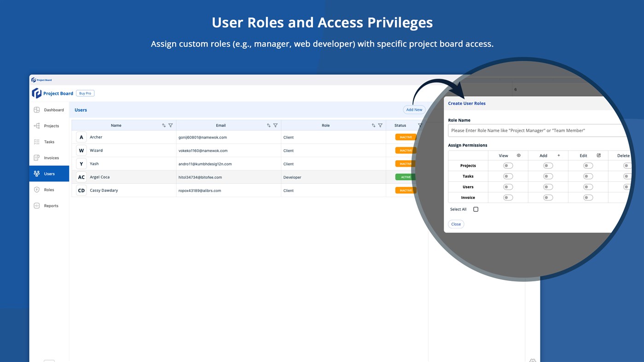Image resolution: width=644 pixels, height=362 pixels.
Task: Close the Create User Roles panel
Action: [x=456, y=224]
